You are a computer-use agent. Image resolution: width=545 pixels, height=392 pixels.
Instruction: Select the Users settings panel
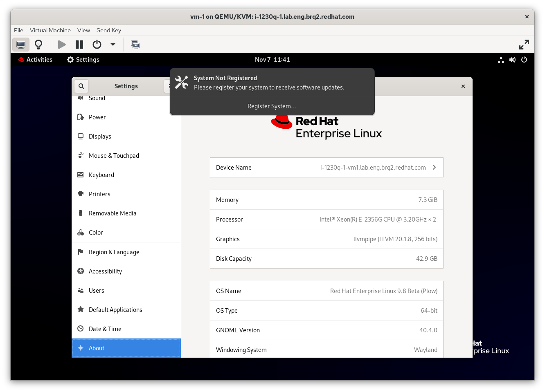point(126,291)
